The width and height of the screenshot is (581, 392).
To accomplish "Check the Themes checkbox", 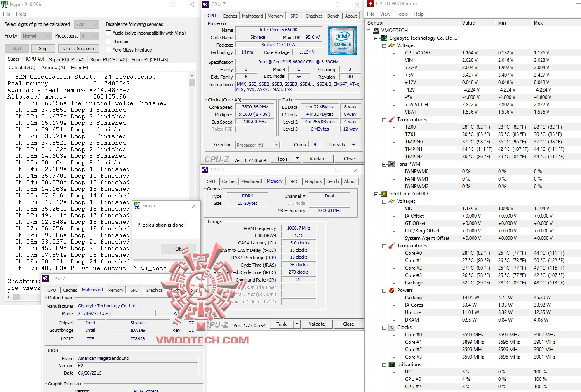I will [x=108, y=41].
